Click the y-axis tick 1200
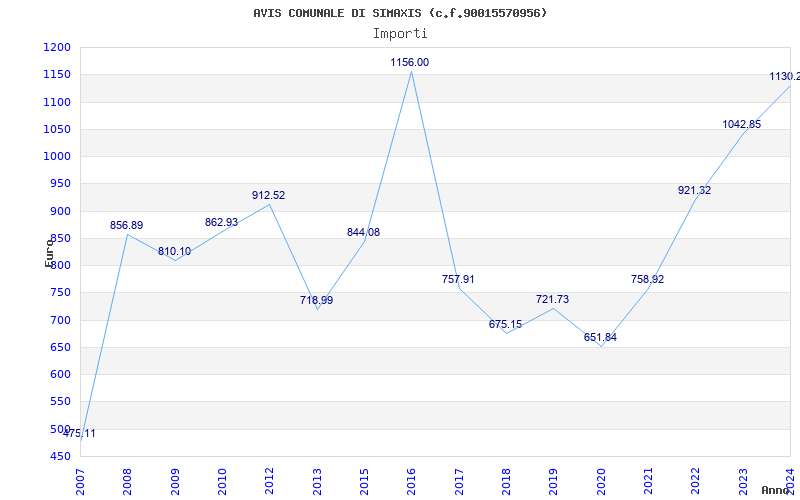Screen dimensions: 800x500 [57, 47]
